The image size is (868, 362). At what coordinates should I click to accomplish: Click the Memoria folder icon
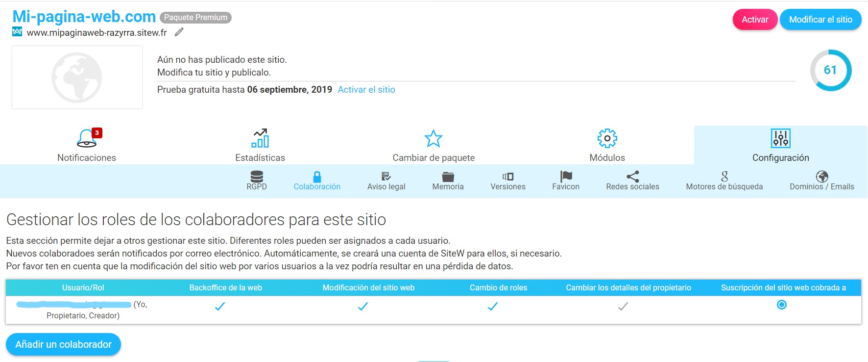pyautogui.click(x=448, y=177)
